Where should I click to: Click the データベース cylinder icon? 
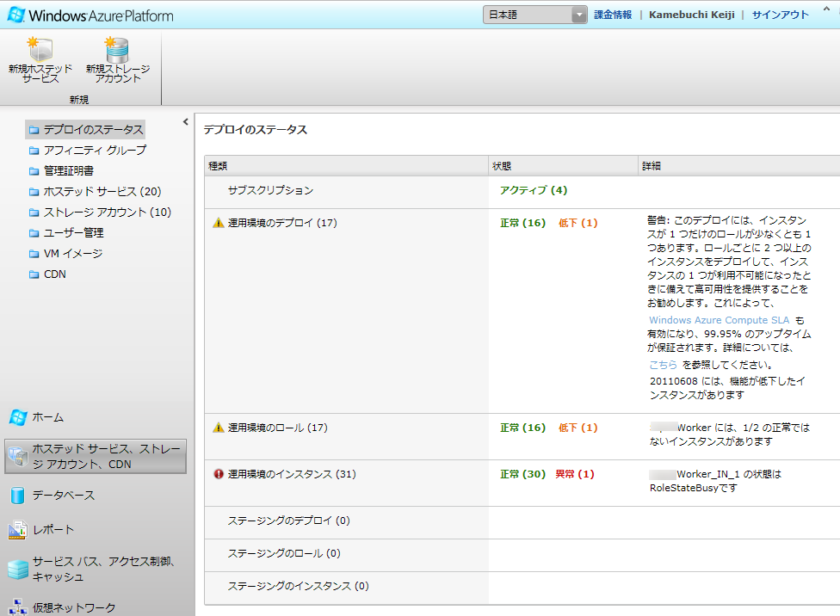18,496
